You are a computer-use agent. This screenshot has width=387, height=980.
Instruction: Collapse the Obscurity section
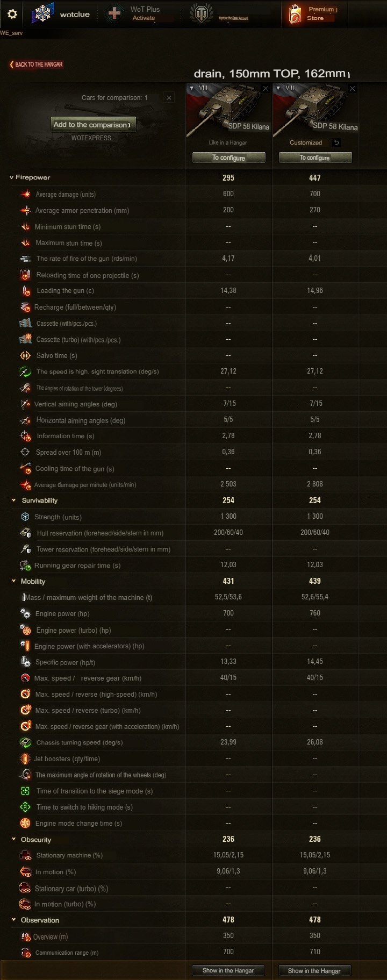14,839
